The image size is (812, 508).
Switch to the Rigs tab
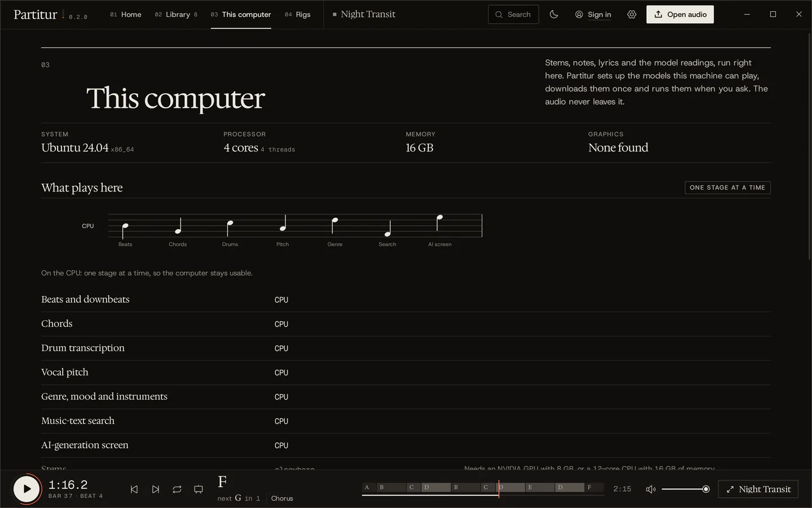point(298,15)
